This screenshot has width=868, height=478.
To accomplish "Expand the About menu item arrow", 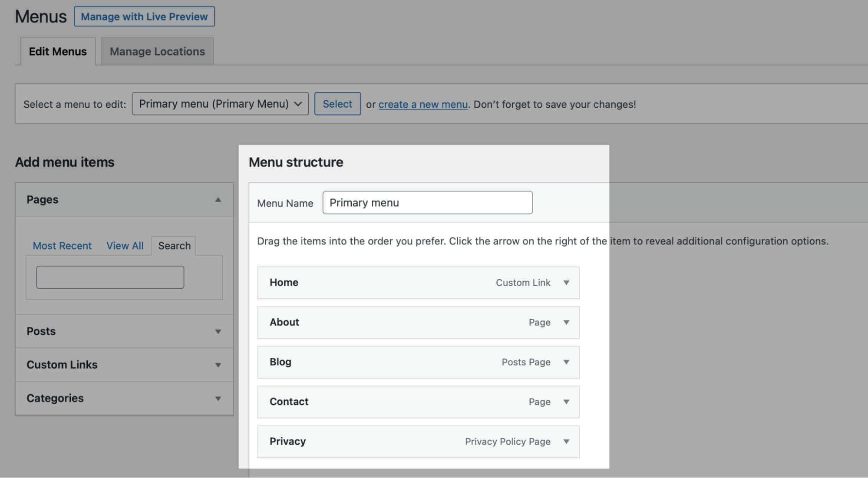I will [x=566, y=323].
